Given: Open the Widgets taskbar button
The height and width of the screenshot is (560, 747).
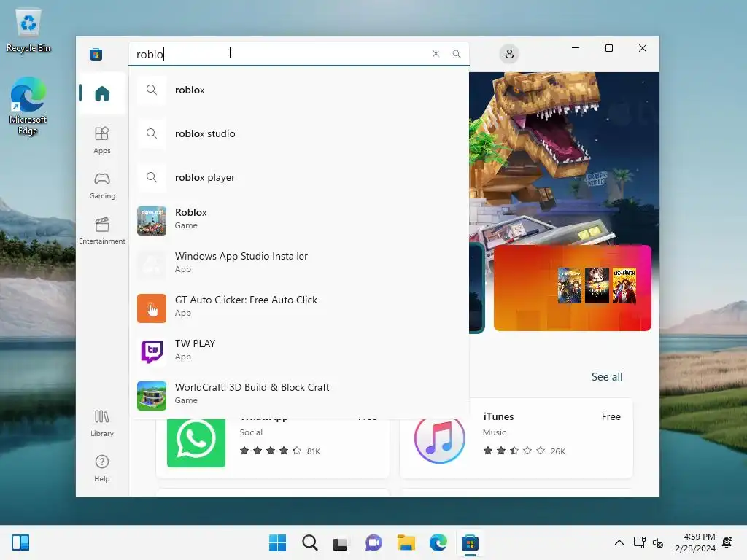Looking at the screenshot, I should click(x=20, y=542).
